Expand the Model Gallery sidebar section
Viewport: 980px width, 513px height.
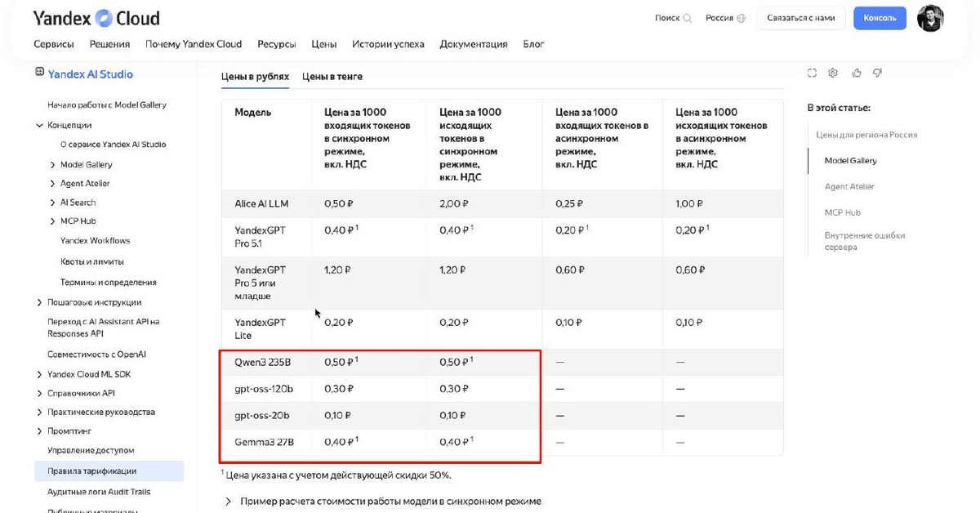pos(52,164)
